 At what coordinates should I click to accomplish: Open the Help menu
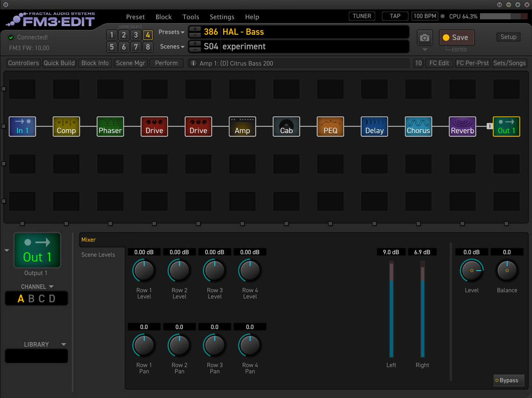coord(252,17)
